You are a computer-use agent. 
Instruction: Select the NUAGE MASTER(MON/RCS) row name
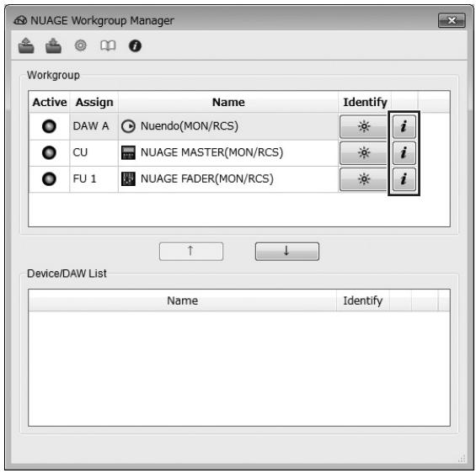pos(211,152)
